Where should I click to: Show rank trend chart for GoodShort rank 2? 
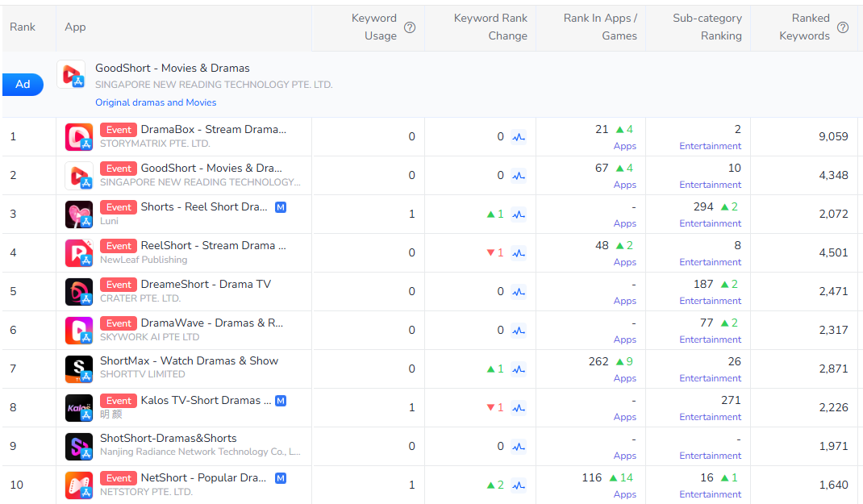coord(519,176)
